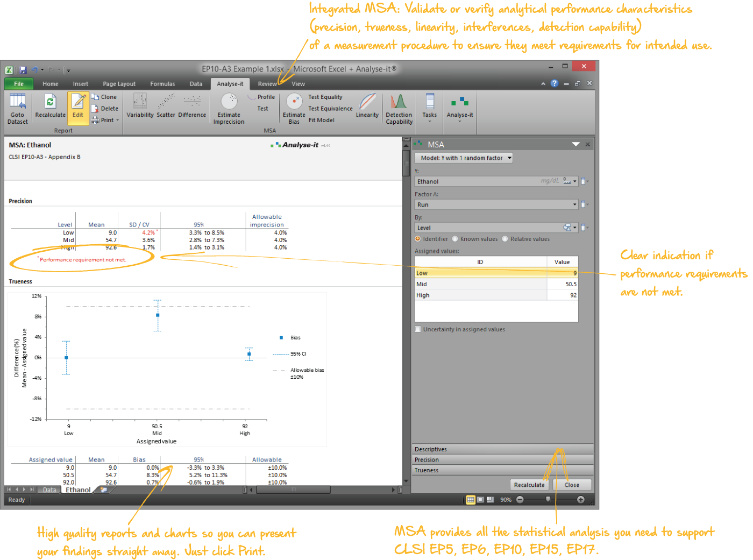Open the Variability plot tool

[x=140, y=106]
